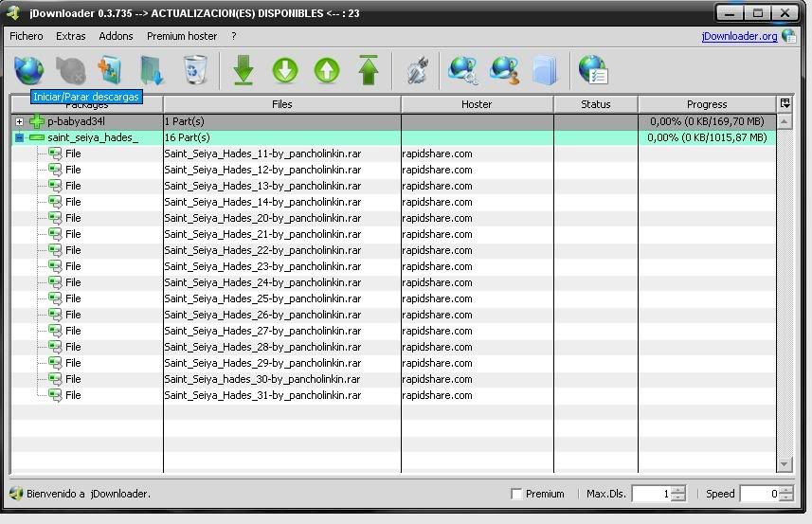Click globe icon beside jDownloader.org link

click(x=789, y=36)
